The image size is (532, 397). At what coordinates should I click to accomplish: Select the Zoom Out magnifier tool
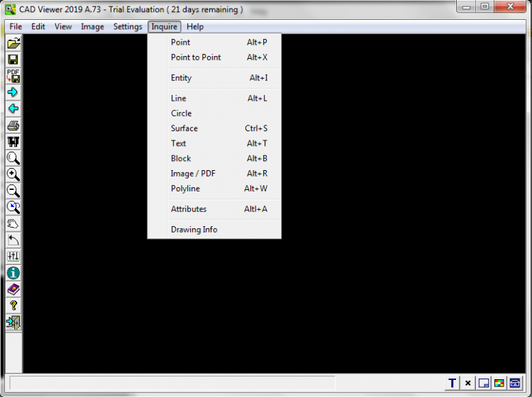[x=13, y=191]
